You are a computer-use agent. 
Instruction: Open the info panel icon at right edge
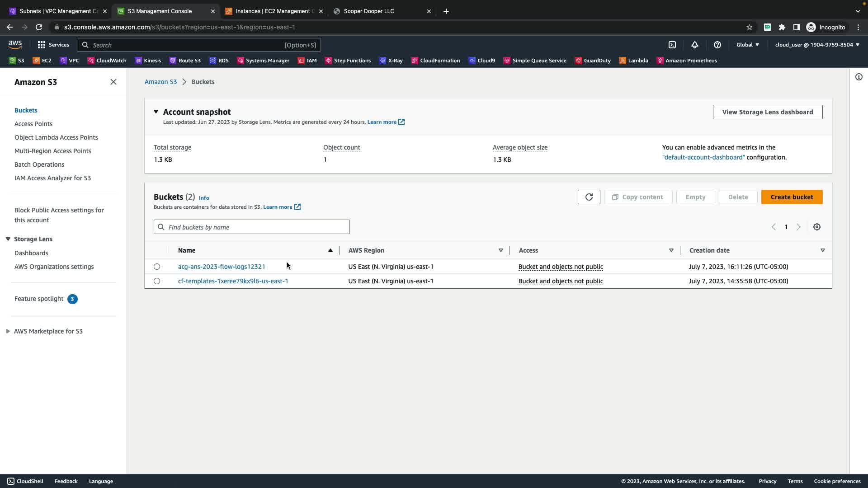(x=859, y=77)
